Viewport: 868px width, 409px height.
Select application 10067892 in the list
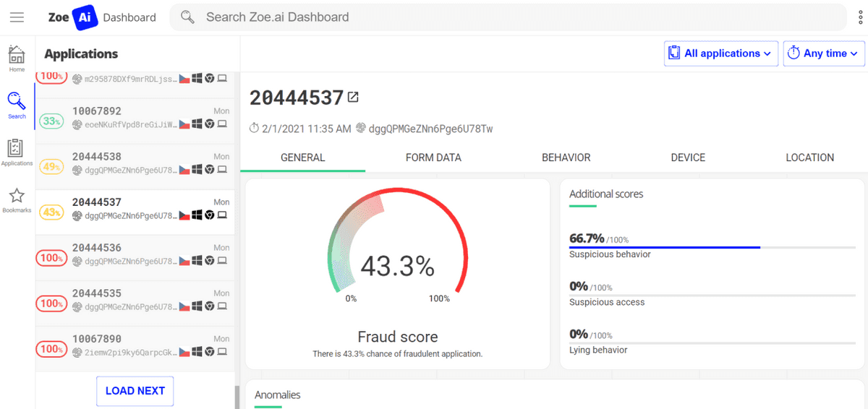[135, 121]
